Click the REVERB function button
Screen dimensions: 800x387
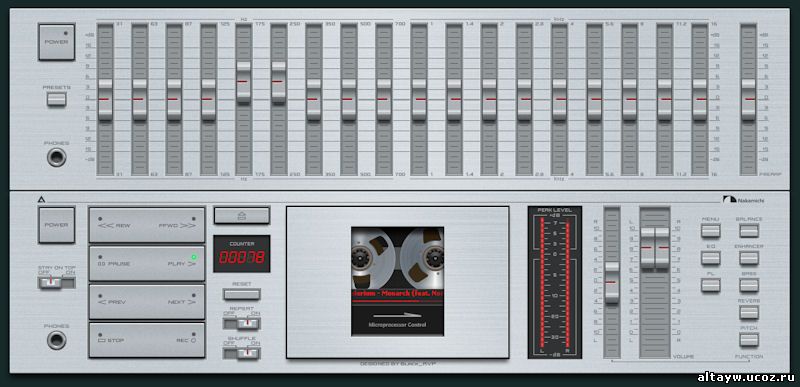pyautogui.click(x=749, y=312)
